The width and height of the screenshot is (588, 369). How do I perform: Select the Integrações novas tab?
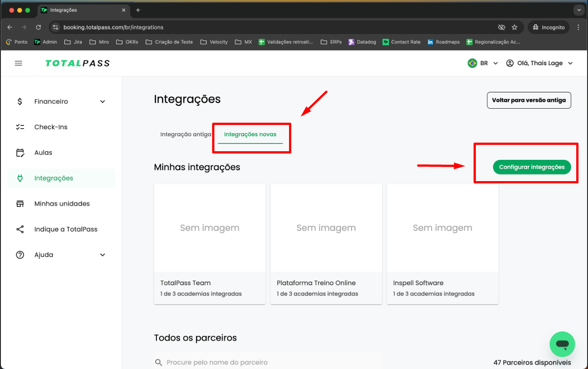250,134
